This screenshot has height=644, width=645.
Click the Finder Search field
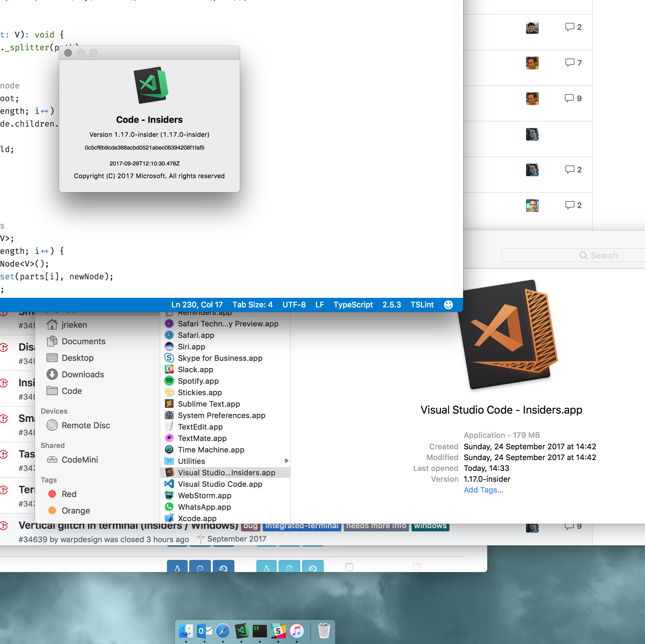573,255
